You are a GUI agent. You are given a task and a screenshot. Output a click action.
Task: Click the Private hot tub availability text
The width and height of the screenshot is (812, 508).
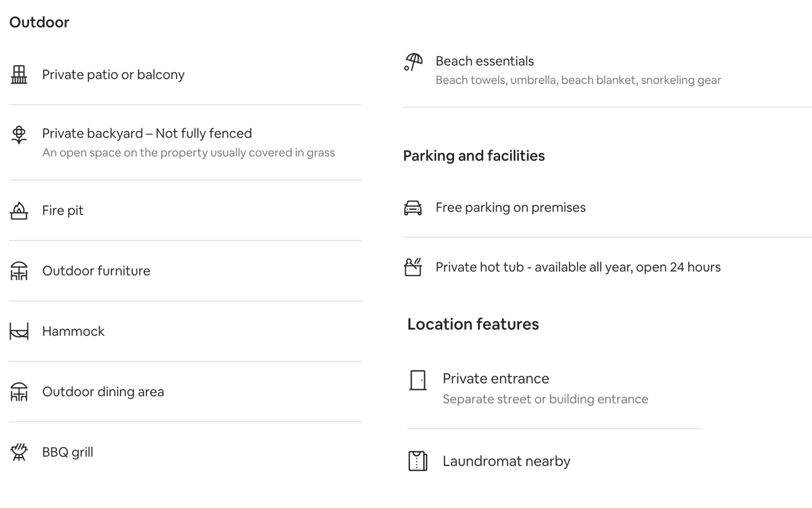pos(578,267)
